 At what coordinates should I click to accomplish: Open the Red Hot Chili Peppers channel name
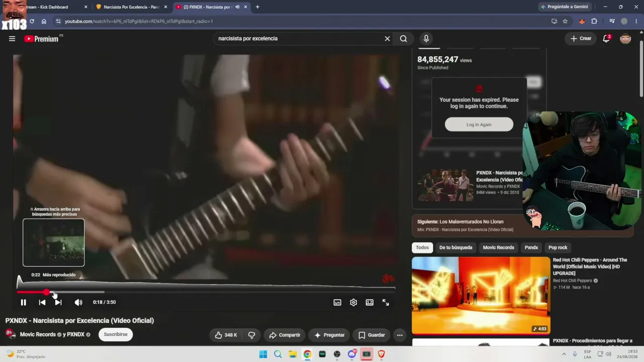click(x=573, y=281)
